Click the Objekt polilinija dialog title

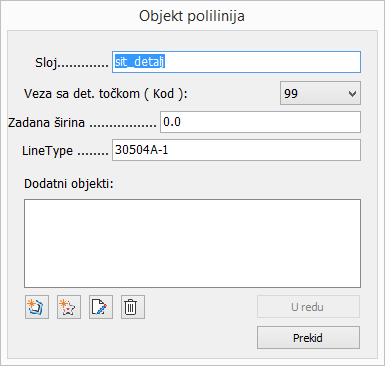[192, 16]
